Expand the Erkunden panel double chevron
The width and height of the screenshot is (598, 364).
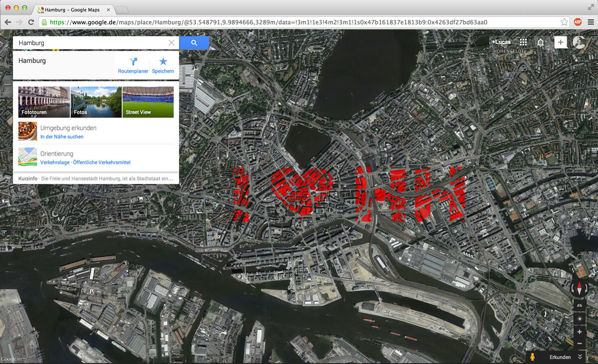[580, 357]
